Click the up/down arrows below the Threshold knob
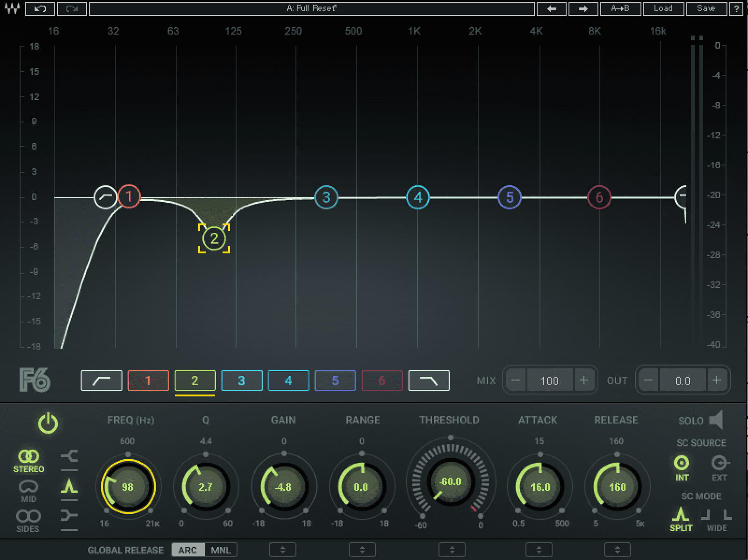 click(x=452, y=550)
